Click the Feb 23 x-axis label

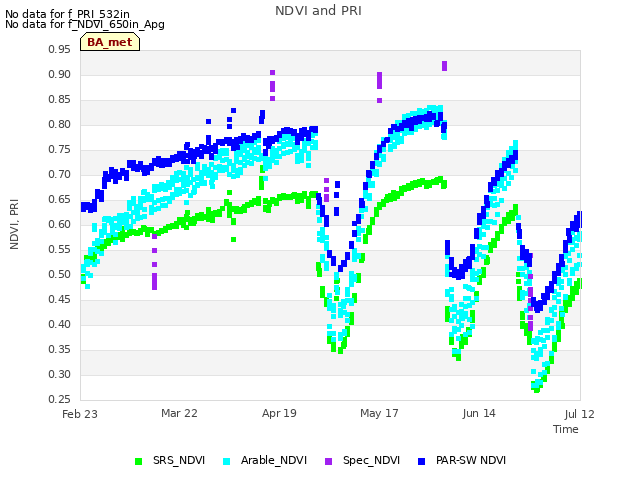coord(80,414)
